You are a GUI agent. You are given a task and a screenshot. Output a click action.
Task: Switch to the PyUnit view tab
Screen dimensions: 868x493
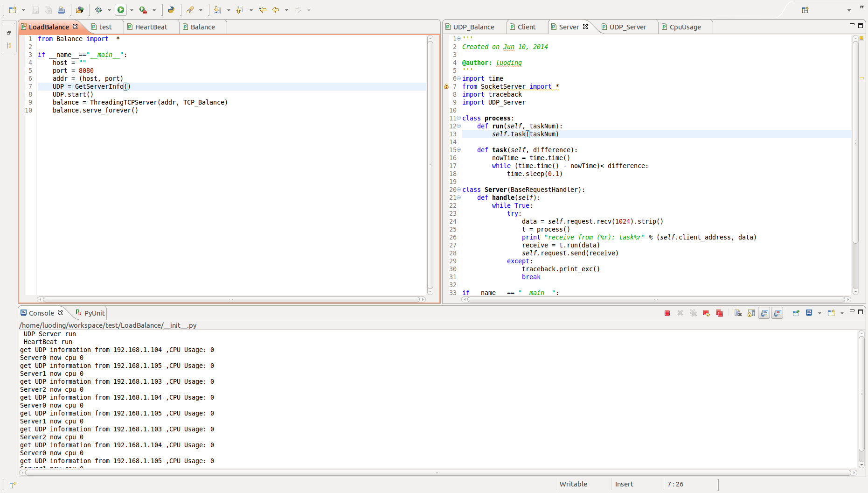(94, 313)
